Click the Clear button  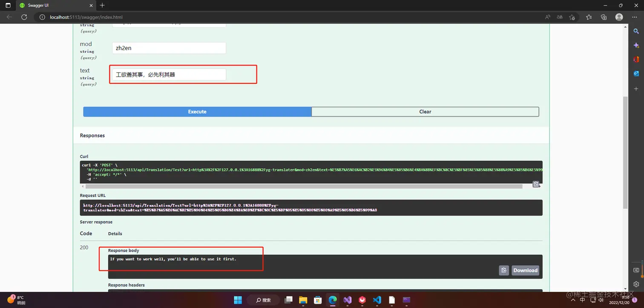click(x=425, y=111)
